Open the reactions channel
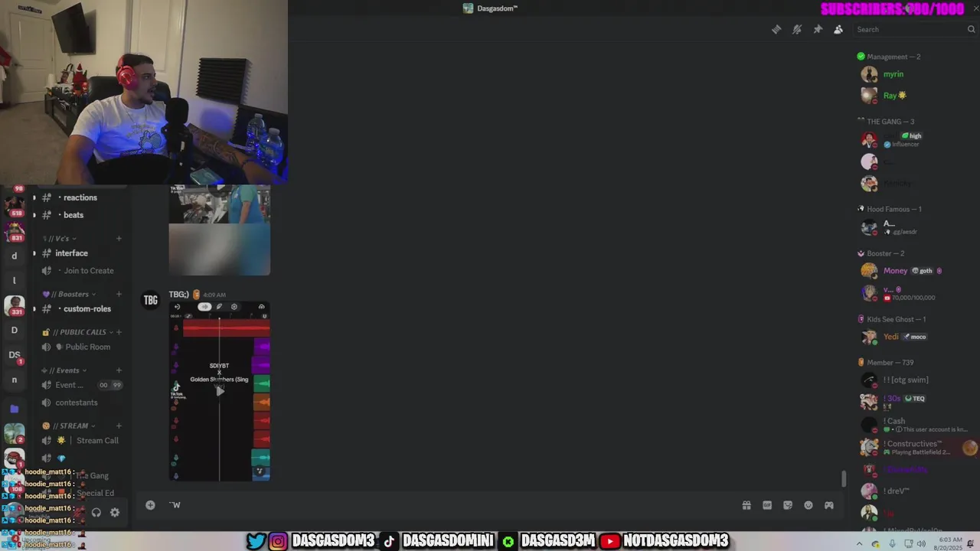The width and height of the screenshot is (980, 551). [80, 197]
